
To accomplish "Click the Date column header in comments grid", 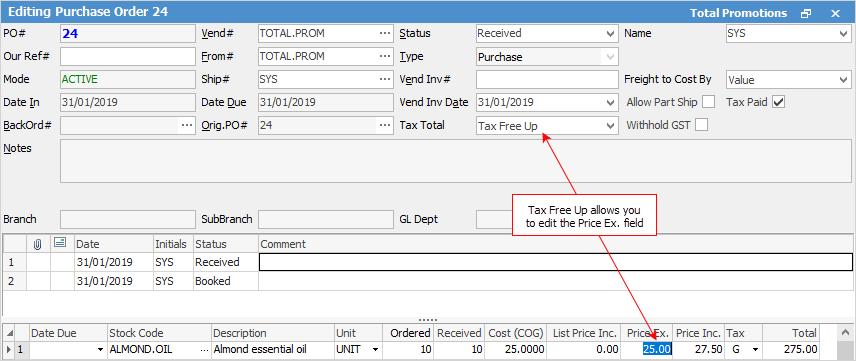I will (114, 244).
